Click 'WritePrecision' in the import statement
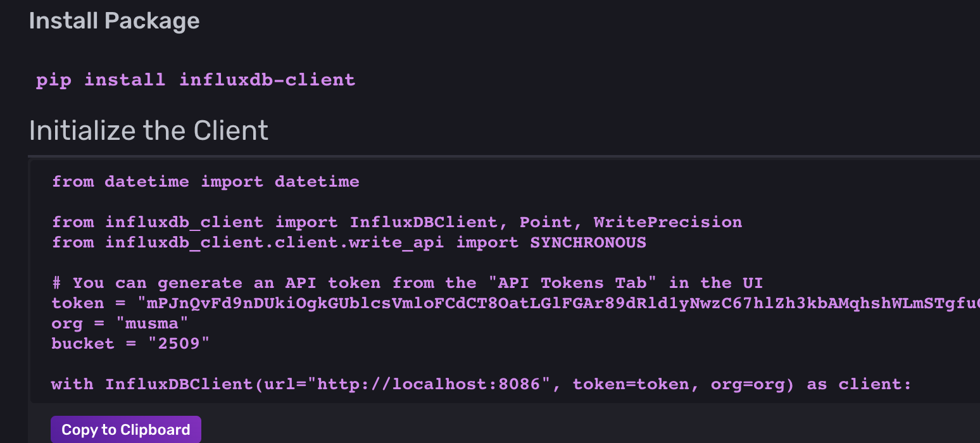Viewport: 980px width, 443px height. click(x=668, y=222)
